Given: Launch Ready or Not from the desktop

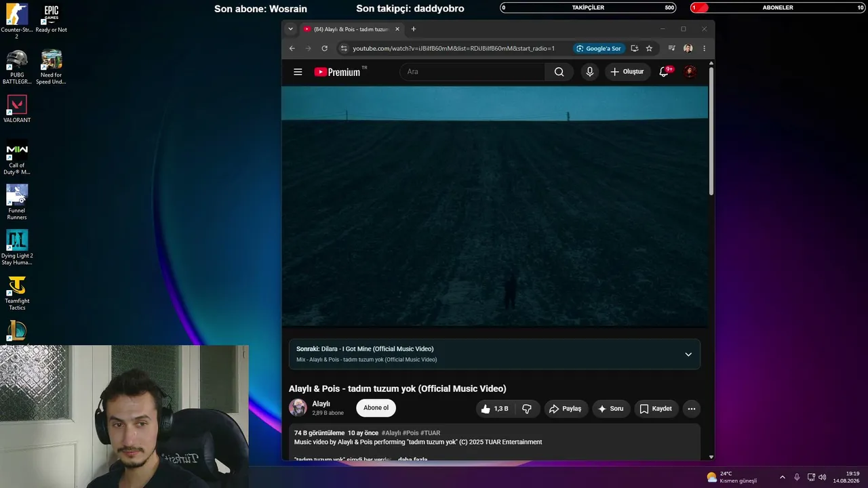Looking at the screenshot, I should coord(52,19).
